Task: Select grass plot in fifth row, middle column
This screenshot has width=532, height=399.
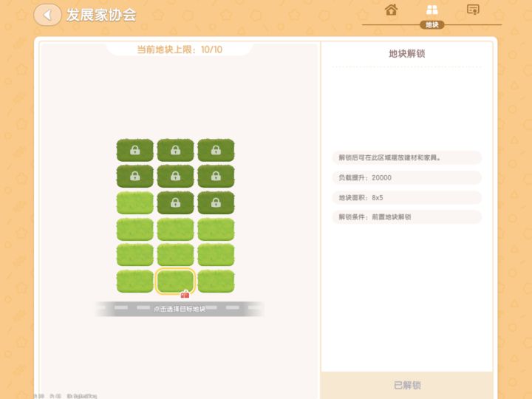Action: click(x=175, y=254)
